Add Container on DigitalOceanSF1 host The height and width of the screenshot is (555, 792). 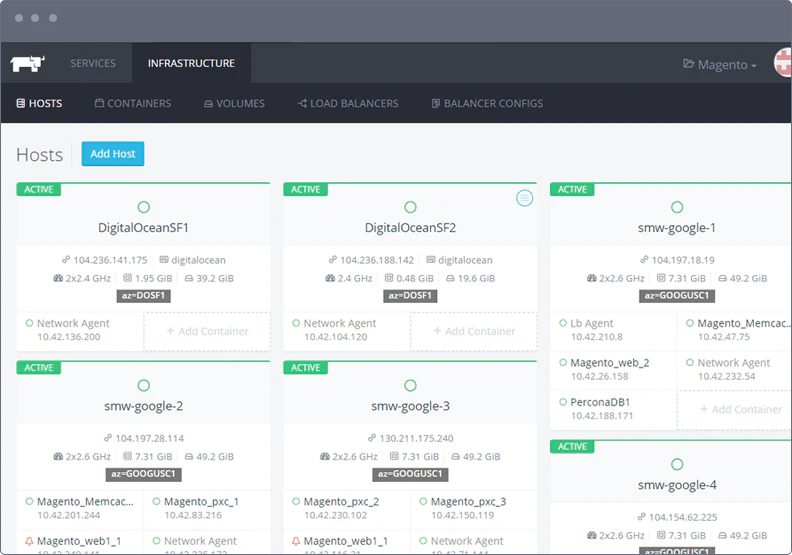coord(207,331)
